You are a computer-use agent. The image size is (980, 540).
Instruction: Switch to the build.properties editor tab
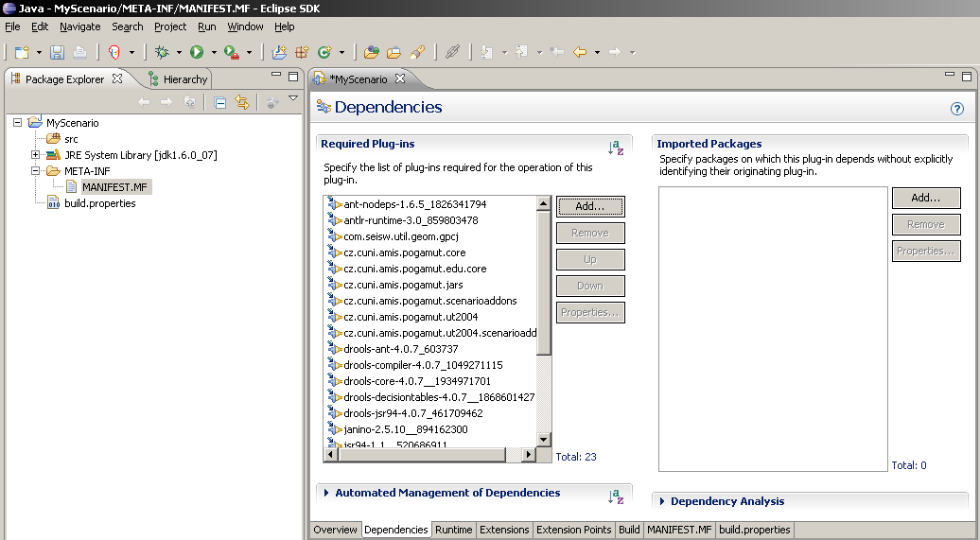pyautogui.click(x=754, y=530)
